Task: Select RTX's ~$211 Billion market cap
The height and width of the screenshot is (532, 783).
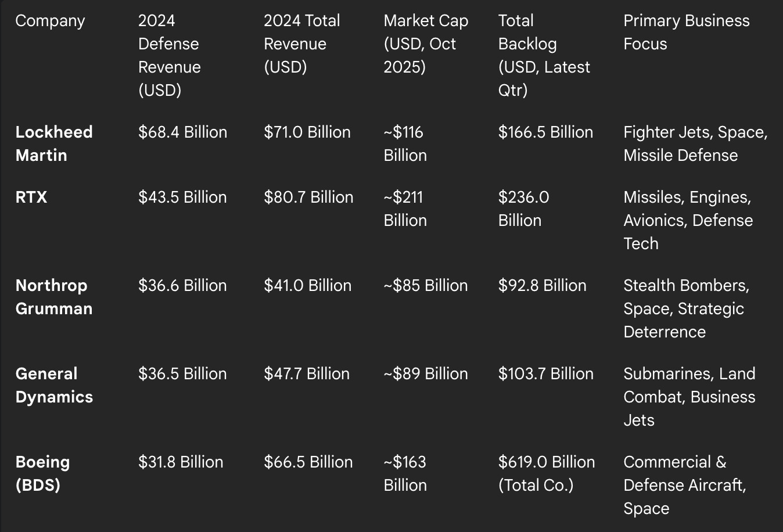Action: (x=405, y=209)
